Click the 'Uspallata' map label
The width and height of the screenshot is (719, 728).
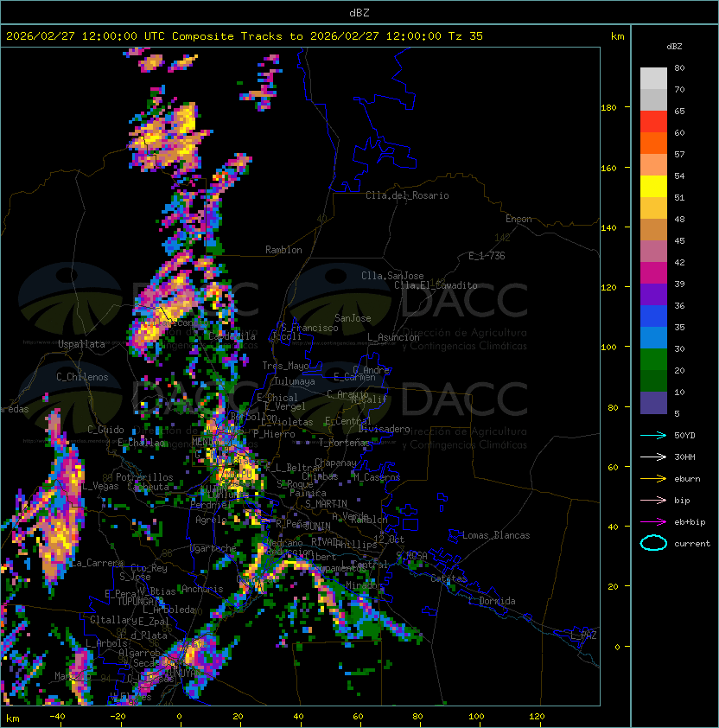(x=81, y=344)
